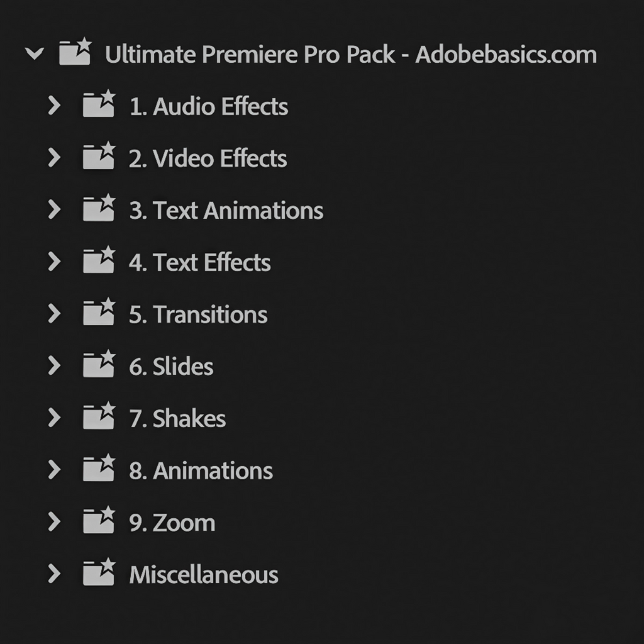Collapse the Ultimate Premiere Pro Pack folder
Viewport: 644px width, 644px height.
click(x=34, y=54)
